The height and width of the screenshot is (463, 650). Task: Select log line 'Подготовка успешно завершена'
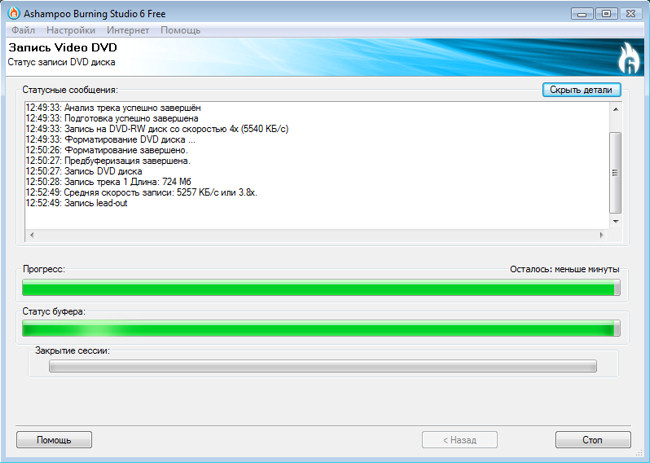(112, 119)
